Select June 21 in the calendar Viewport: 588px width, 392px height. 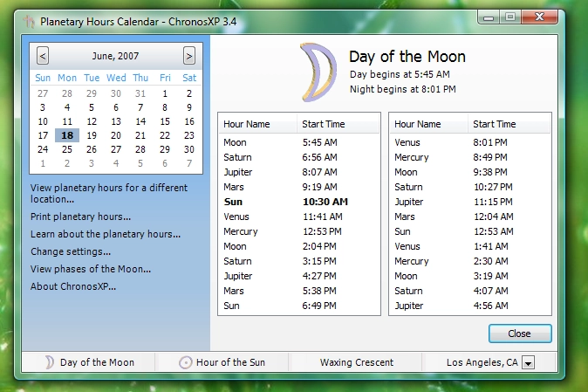pos(140,135)
